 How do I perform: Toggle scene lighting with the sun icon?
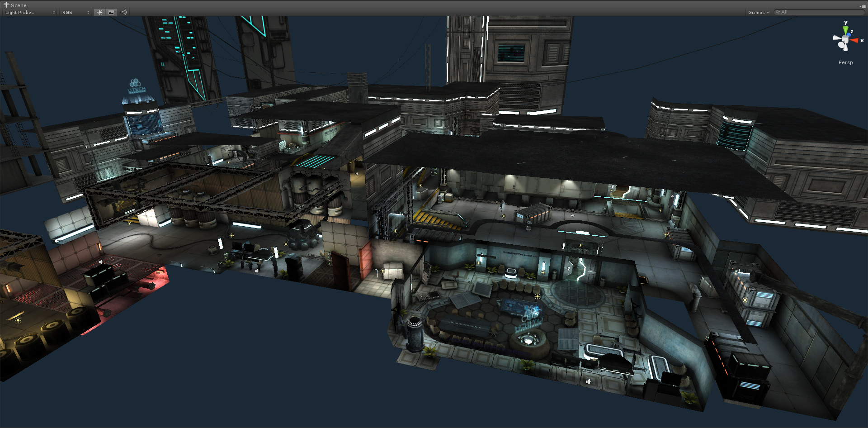99,12
